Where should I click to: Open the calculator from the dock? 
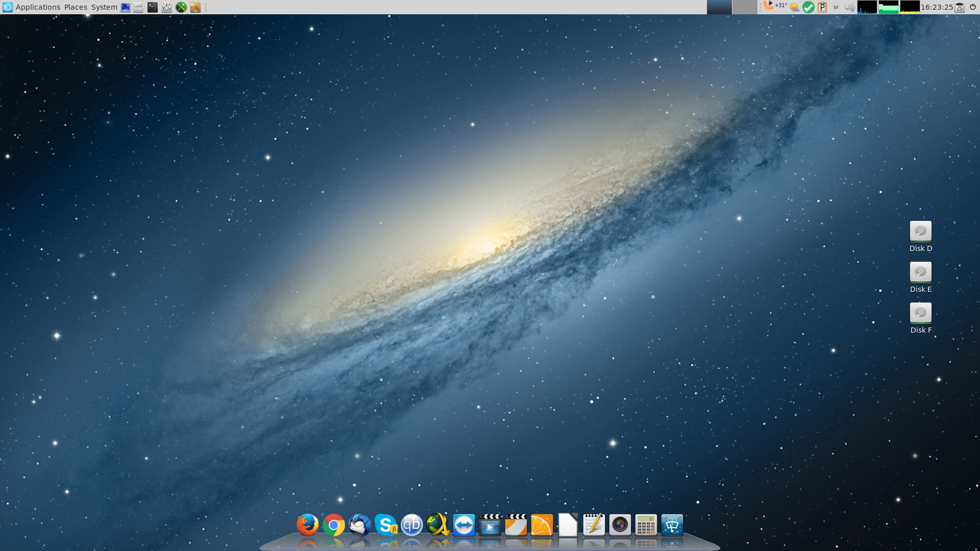[646, 524]
